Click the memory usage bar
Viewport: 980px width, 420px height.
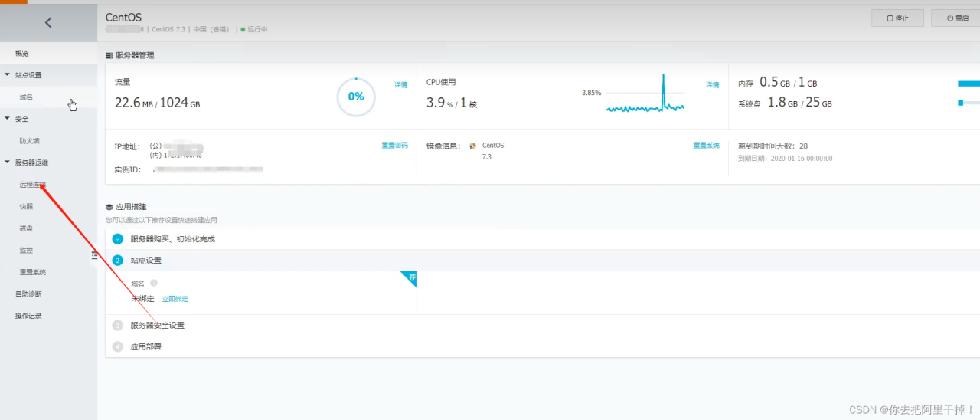[x=969, y=83]
